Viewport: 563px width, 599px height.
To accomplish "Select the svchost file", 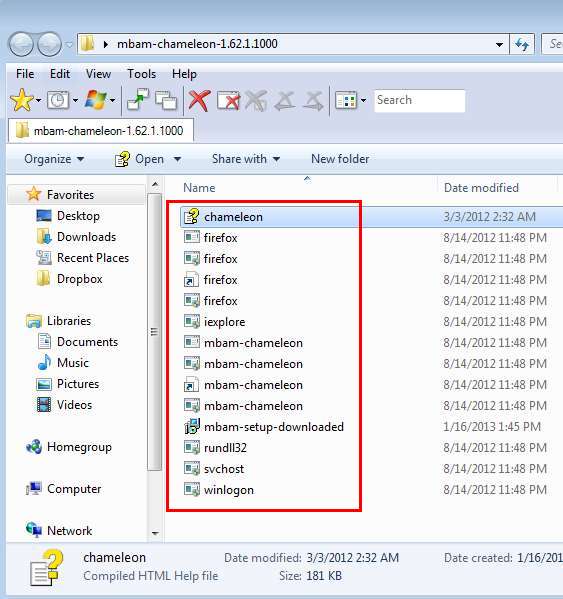I will click(223, 469).
